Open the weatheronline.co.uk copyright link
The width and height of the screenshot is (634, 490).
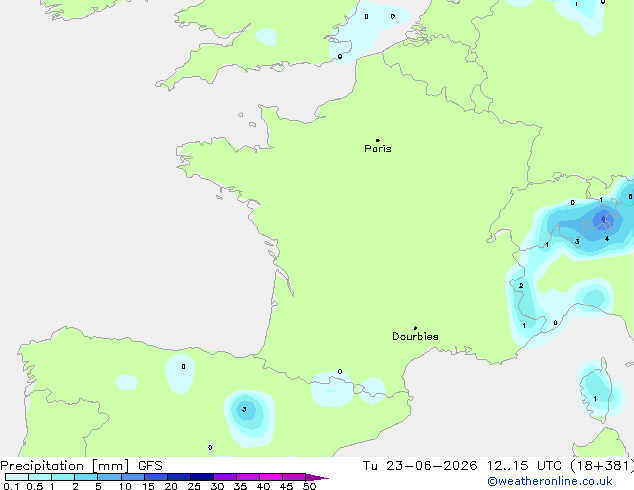(x=550, y=481)
